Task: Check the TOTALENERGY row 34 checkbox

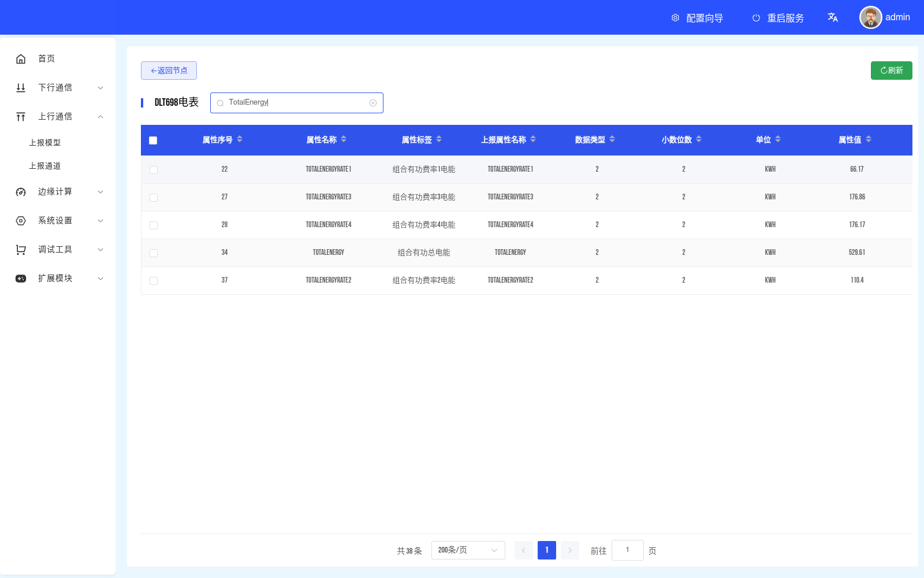Action: [154, 253]
